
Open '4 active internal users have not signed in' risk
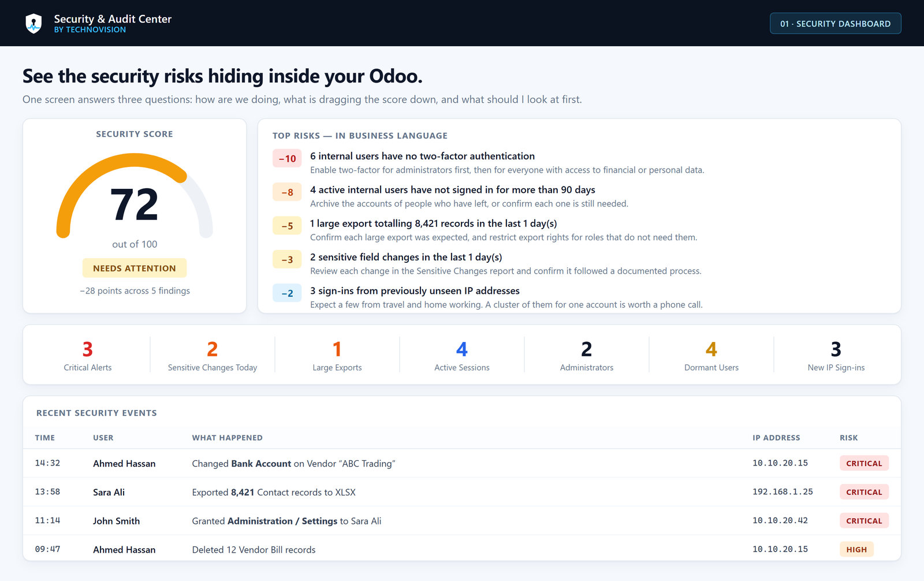click(x=452, y=189)
